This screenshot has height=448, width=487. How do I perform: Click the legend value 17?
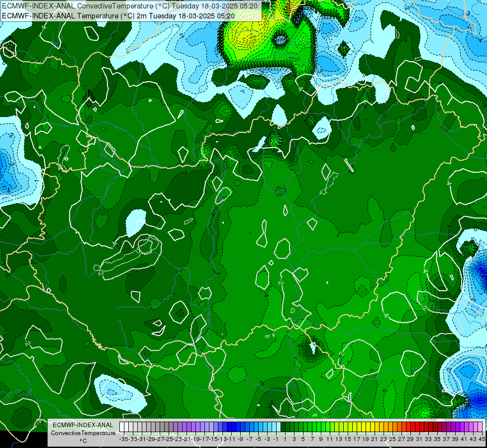click(357, 440)
